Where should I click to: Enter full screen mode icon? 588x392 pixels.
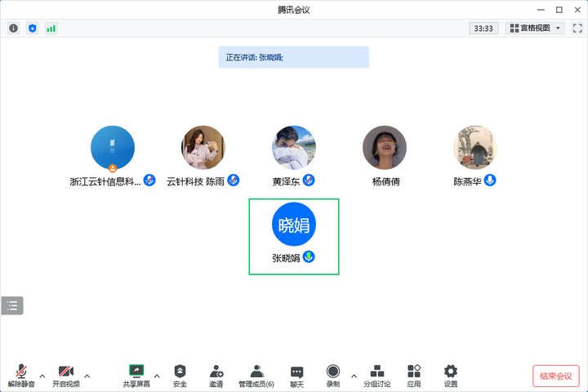point(577,28)
